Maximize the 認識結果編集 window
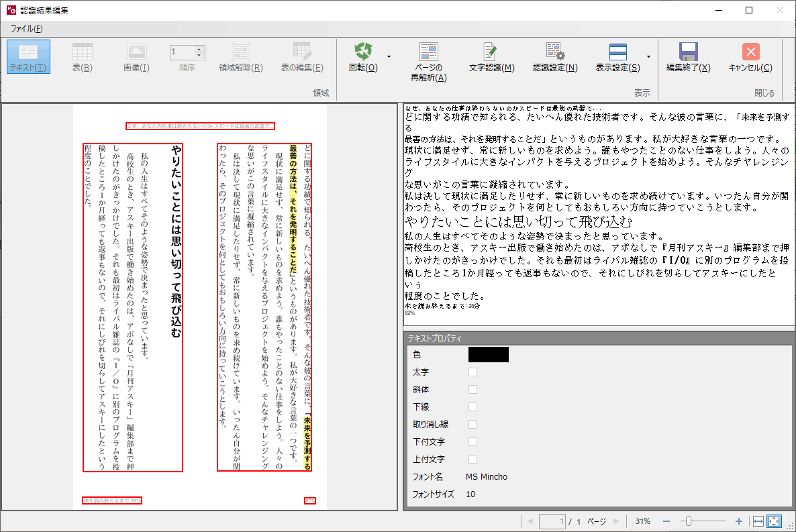The width and height of the screenshot is (796, 532). tap(749, 10)
